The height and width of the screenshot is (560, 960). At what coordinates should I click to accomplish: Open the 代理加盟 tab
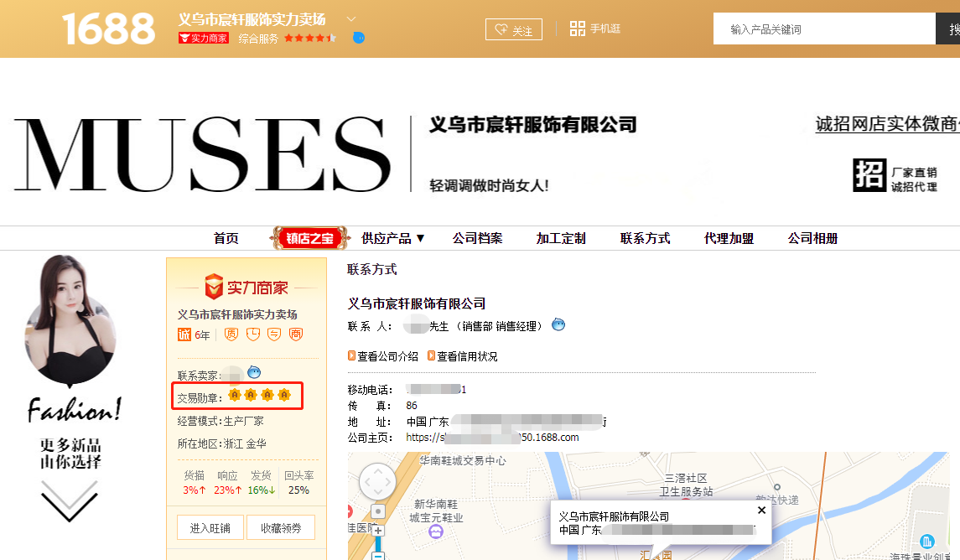729,238
